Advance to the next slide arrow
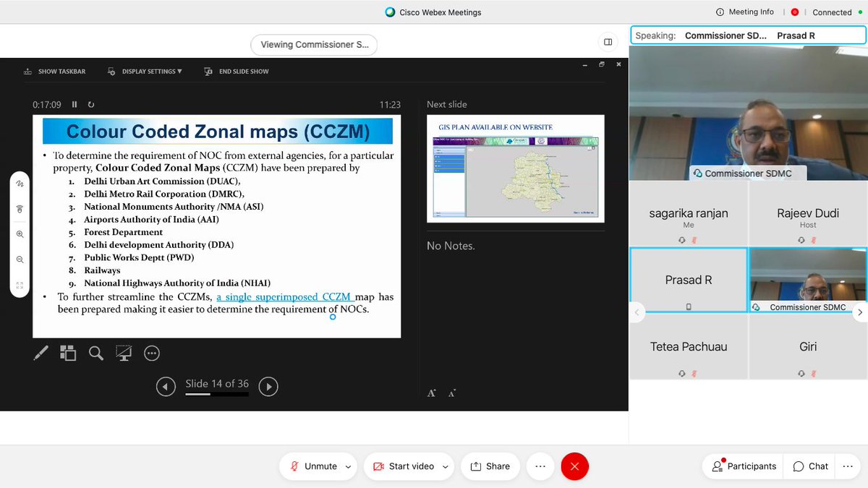 [268, 387]
